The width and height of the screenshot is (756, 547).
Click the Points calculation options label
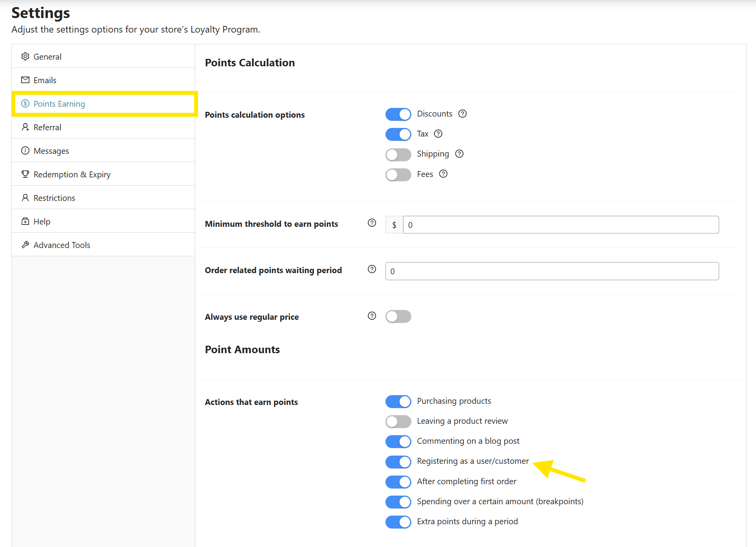pyautogui.click(x=255, y=115)
